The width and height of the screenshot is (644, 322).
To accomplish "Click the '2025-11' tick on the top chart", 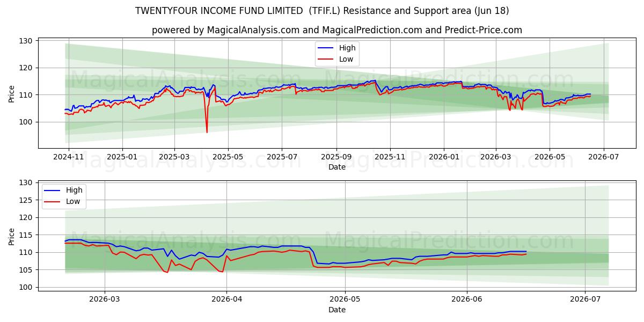I will [390, 157].
